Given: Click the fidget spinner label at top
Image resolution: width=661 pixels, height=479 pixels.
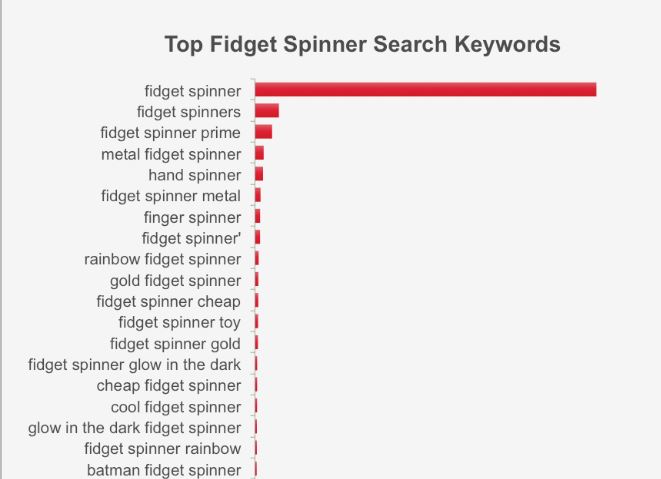Looking at the screenshot, I should [x=193, y=91].
